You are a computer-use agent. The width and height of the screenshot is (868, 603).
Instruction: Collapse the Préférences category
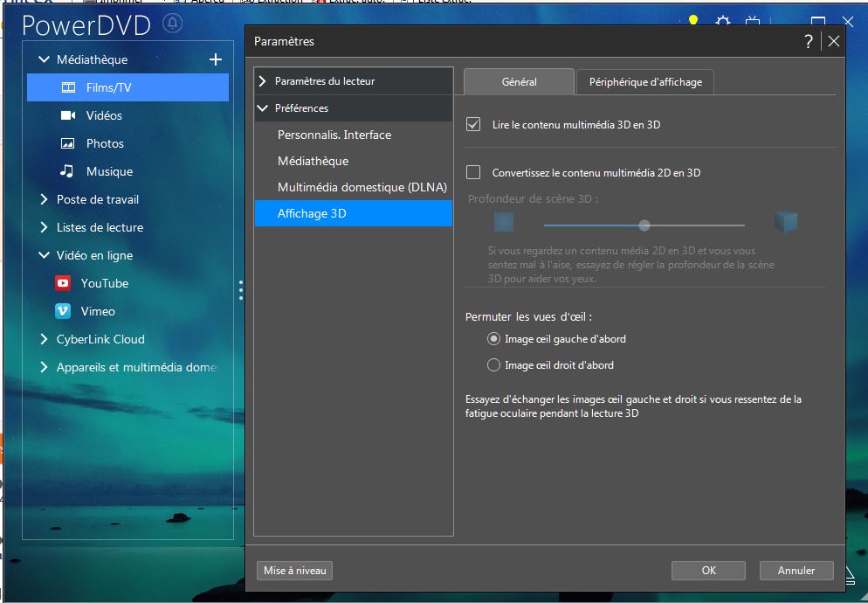point(262,108)
